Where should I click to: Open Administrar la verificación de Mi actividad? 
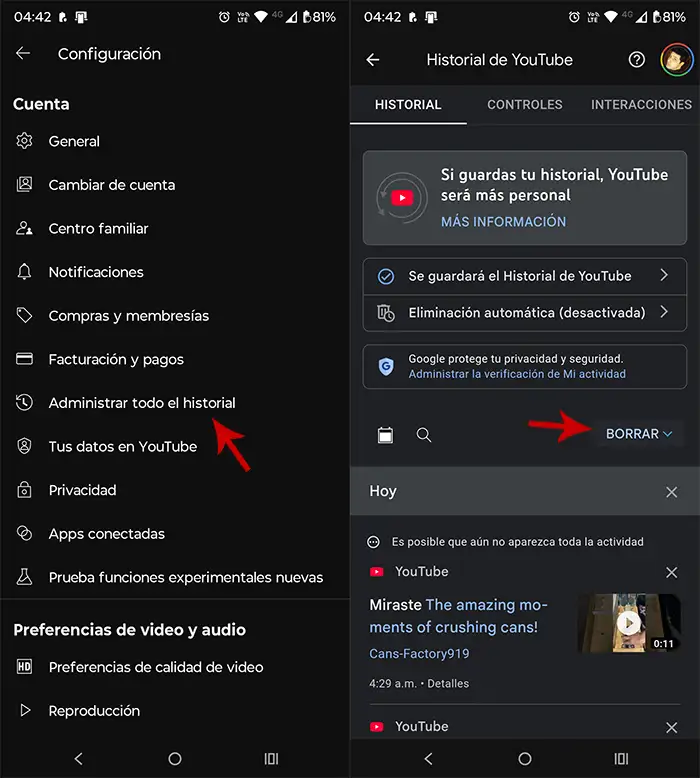(517, 374)
